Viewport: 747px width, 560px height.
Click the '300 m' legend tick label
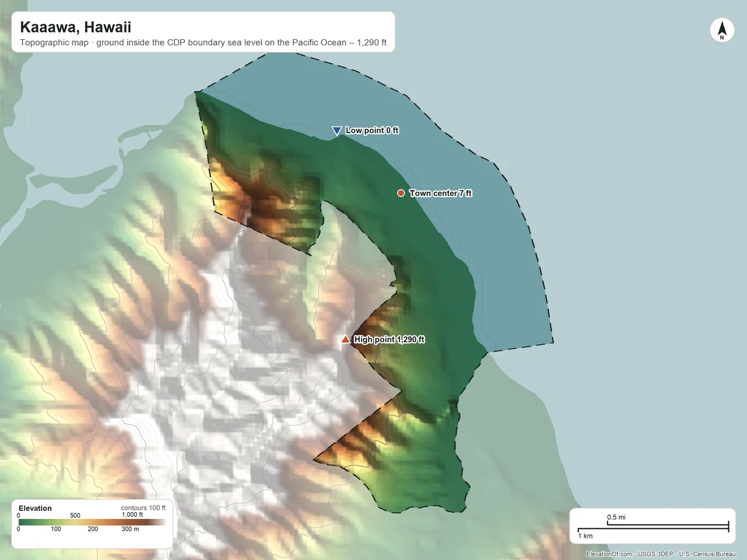131,530
